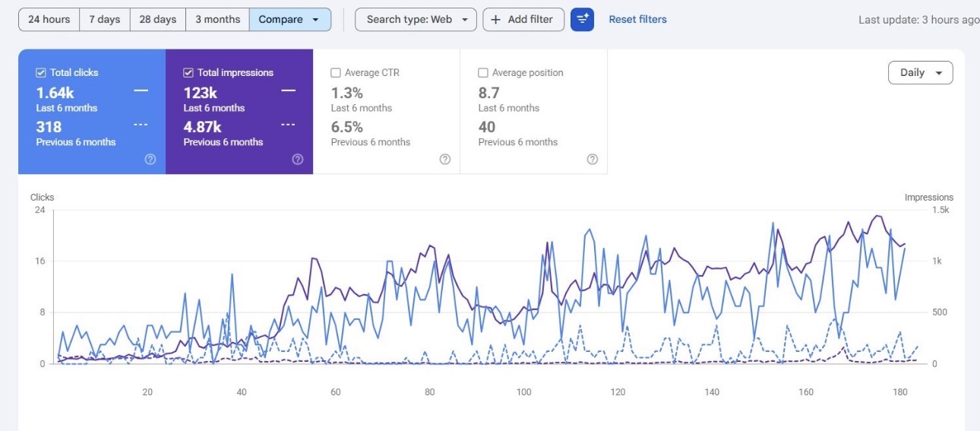980x431 pixels.
Task: Click the Reset filters link
Action: [638, 20]
